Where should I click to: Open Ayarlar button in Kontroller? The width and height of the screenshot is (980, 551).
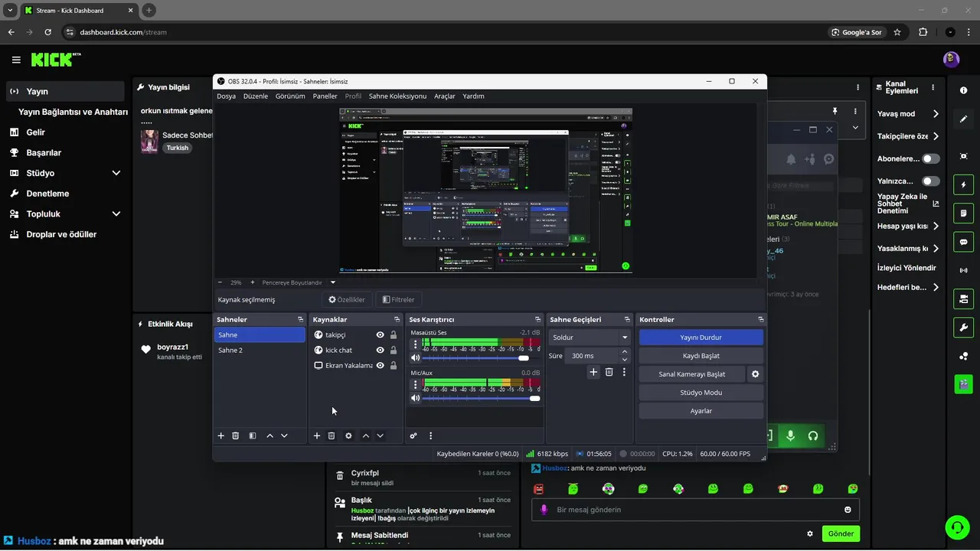tap(701, 411)
